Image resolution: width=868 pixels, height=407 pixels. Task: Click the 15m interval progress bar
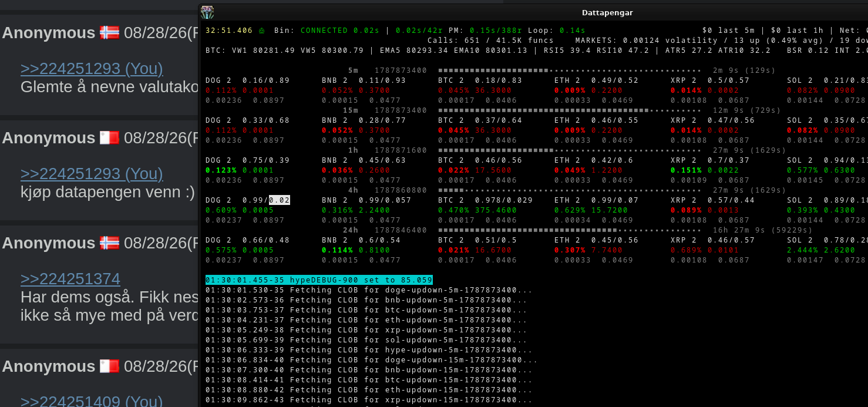pyautogui.click(x=570, y=110)
